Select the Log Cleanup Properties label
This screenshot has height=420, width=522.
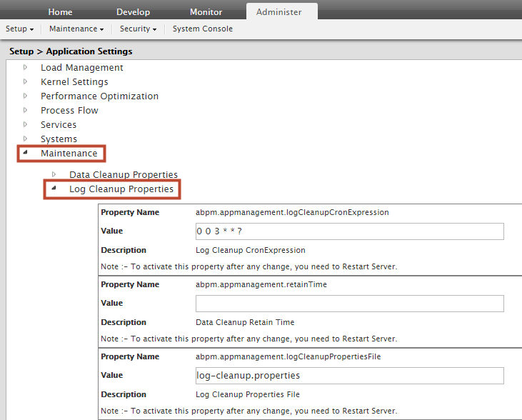pos(121,189)
